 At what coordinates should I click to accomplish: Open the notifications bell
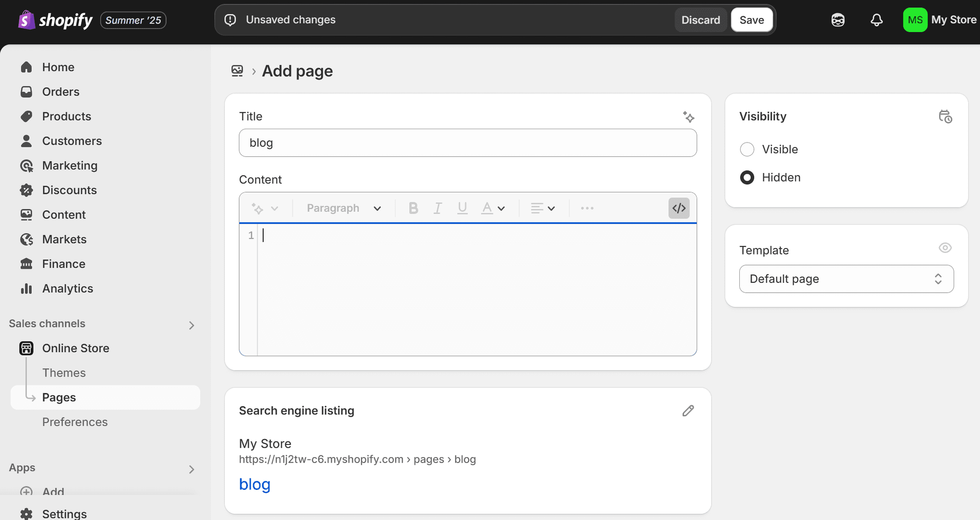tap(877, 20)
